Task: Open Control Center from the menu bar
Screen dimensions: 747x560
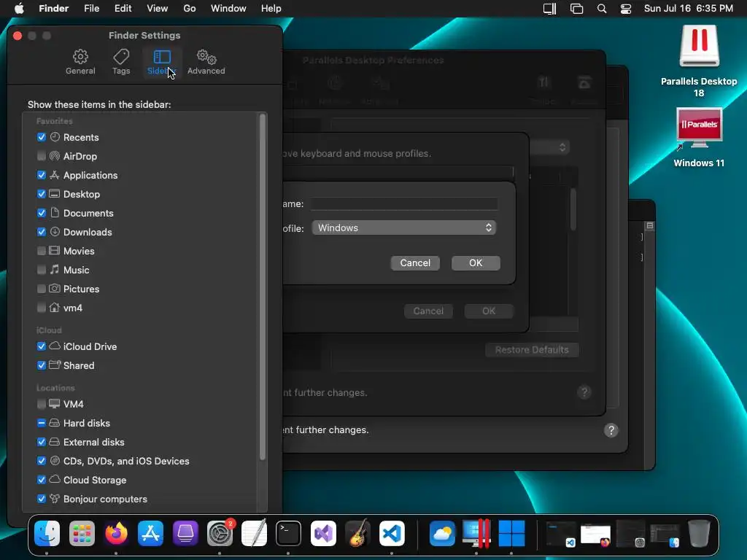Action: point(625,9)
